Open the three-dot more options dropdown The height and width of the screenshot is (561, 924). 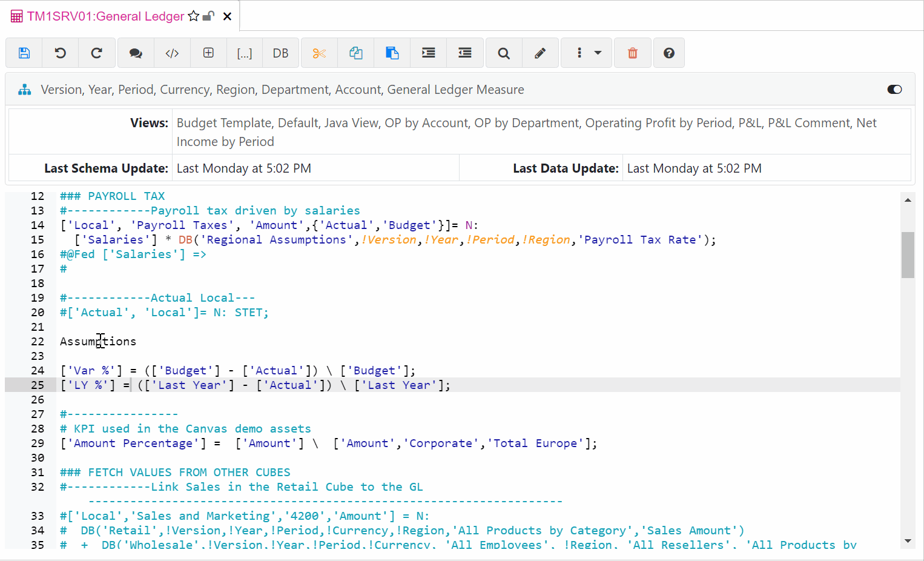587,53
